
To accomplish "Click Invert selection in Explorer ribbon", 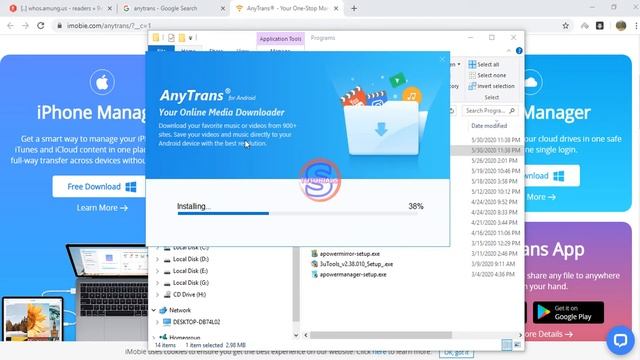I will (x=491, y=86).
